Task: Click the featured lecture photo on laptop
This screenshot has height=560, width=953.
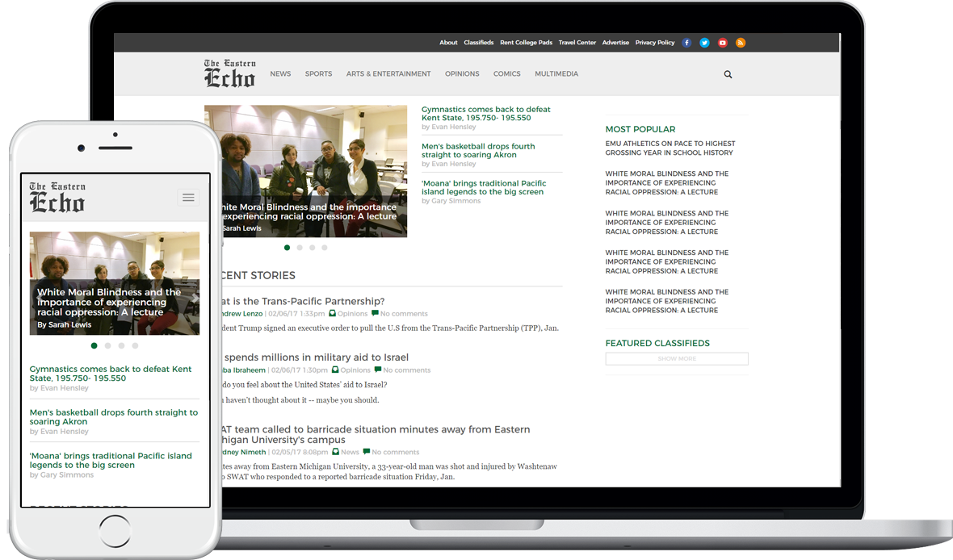Action: click(306, 171)
